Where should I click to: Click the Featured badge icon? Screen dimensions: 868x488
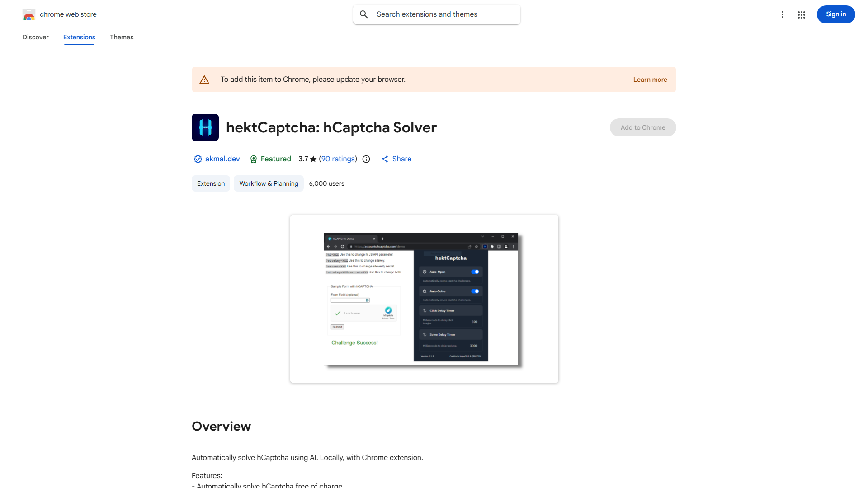click(x=254, y=159)
